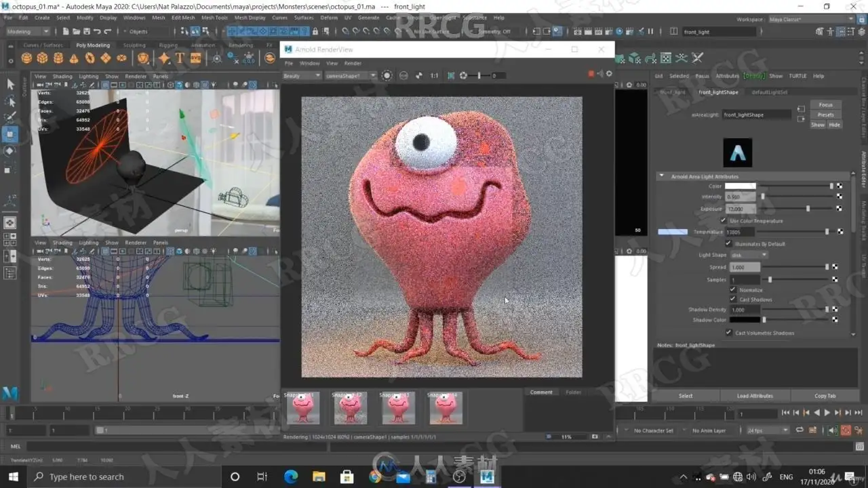This screenshot has width=868, height=488.
Task: Open the Render menu in Arnold RenderView
Action: click(x=353, y=63)
